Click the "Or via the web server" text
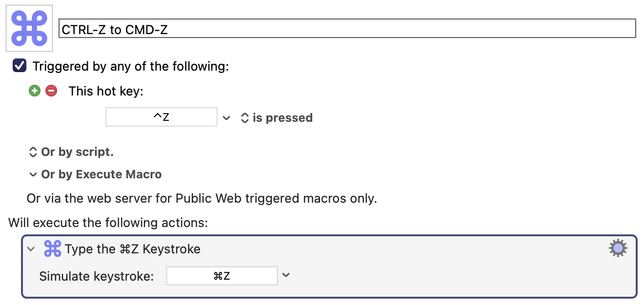Viewport: 644px width, 305px height. coord(202,199)
